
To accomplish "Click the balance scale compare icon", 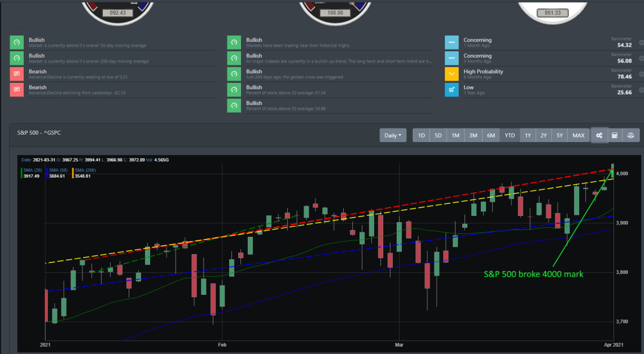I will (631, 135).
